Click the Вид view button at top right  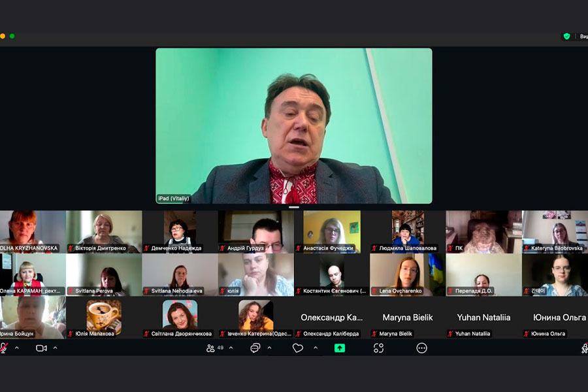tap(584, 37)
